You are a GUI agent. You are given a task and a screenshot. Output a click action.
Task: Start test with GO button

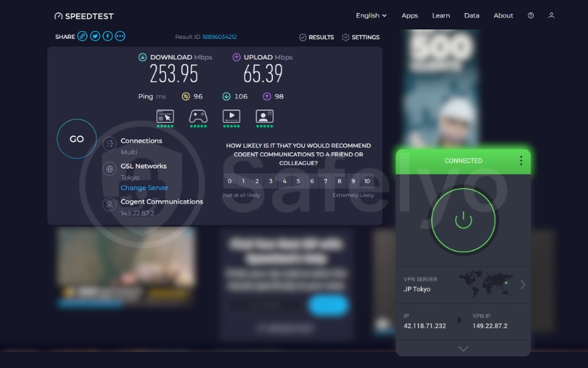click(76, 139)
